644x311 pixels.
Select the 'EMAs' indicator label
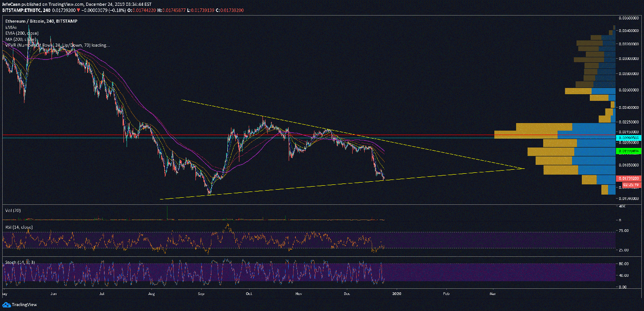(11, 27)
